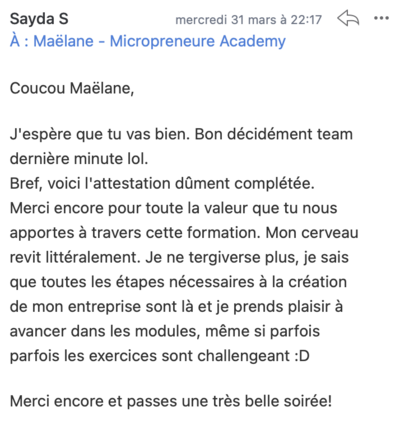The width and height of the screenshot is (400, 421).
Task: Click the line beginning 'revit littéralement.'
Action: point(179,257)
